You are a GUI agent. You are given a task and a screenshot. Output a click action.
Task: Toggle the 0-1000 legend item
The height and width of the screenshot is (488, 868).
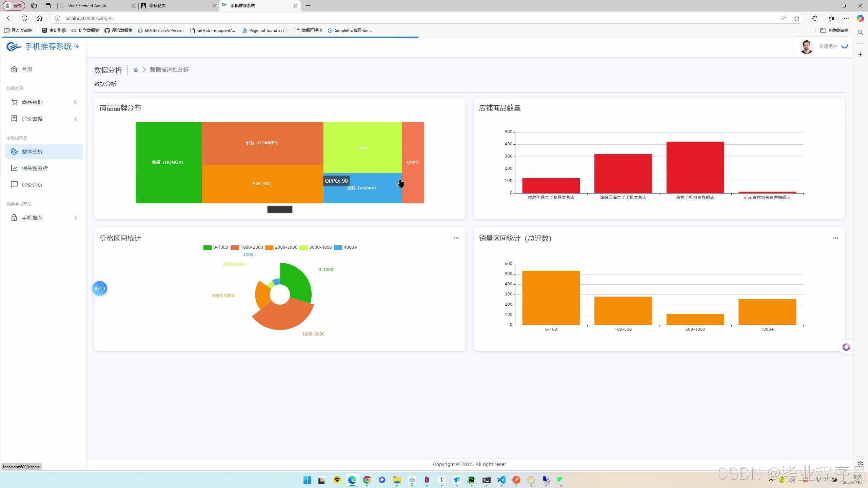(x=216, y=247)
